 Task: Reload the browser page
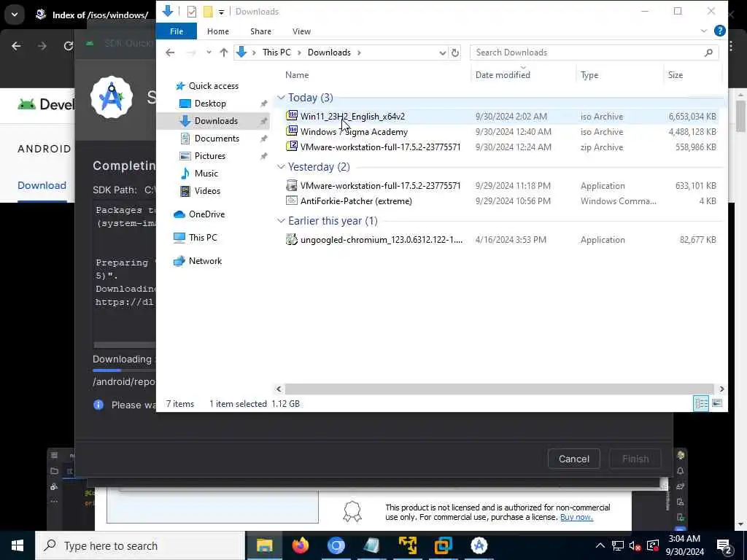pos(69,46)
